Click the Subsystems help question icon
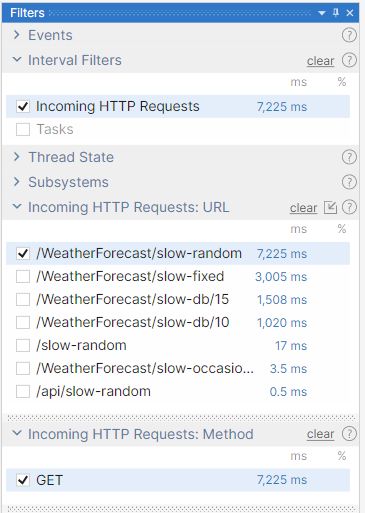The height and width of the screenshot is (513, 365). (349, 182)
